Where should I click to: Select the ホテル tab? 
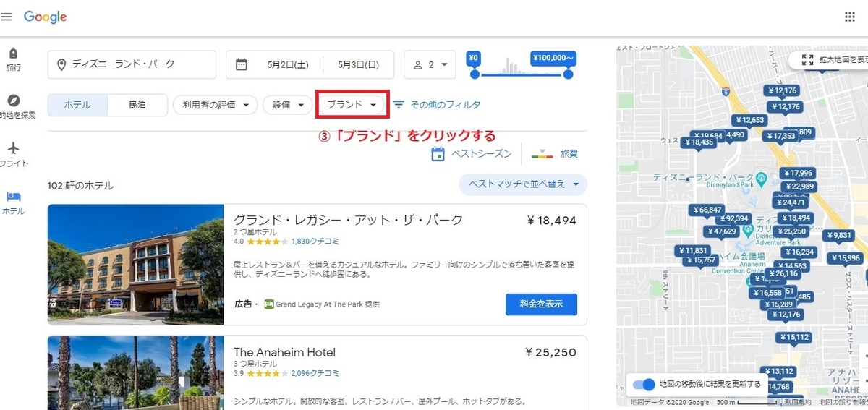point(77,105)
